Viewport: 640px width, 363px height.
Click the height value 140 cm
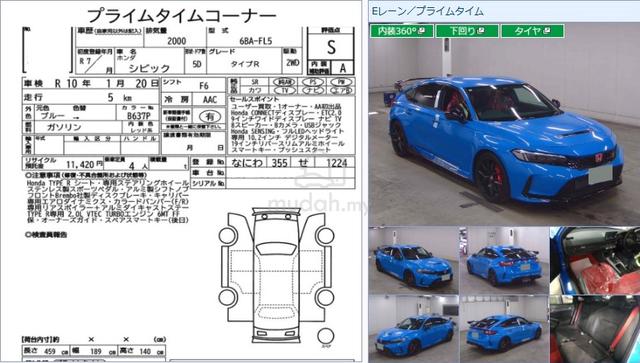pos(151,351)
